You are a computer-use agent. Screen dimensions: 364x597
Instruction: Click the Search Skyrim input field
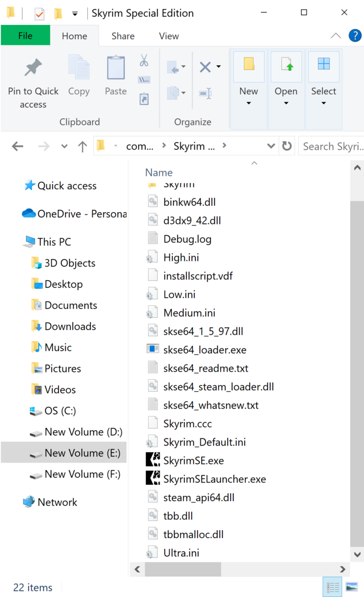click(331, 146)
